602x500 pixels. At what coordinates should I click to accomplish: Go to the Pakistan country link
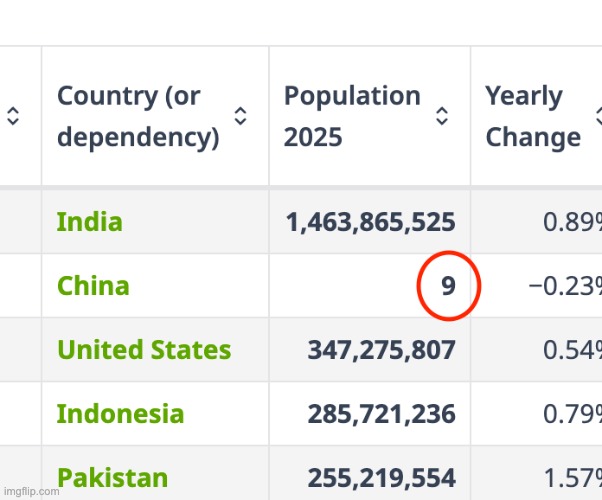click(112, 478)
